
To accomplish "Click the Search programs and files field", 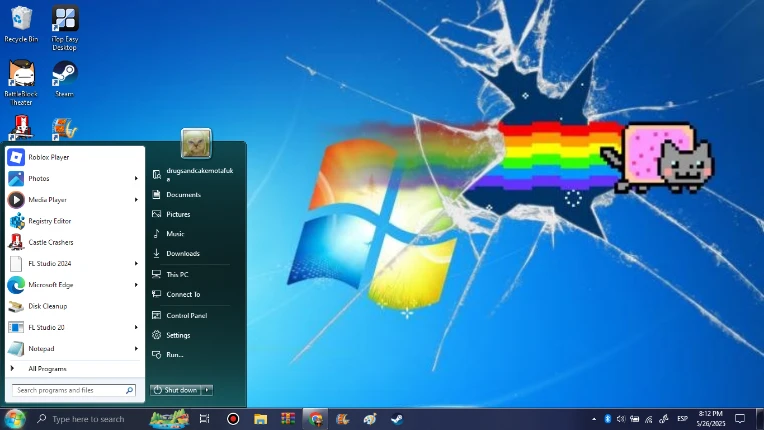I will point(74,390).
